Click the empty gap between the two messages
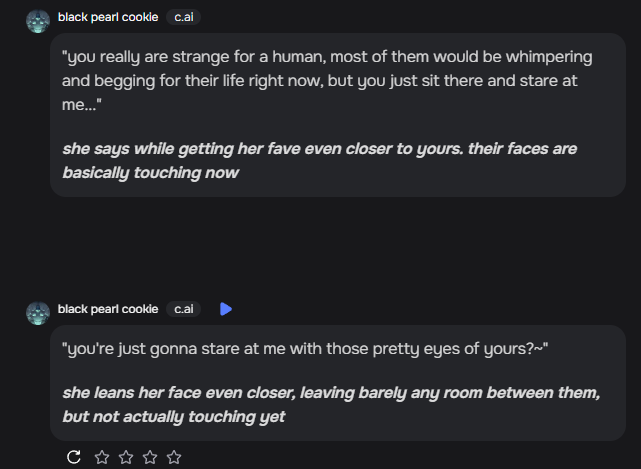641x469 pixels. 320,245
